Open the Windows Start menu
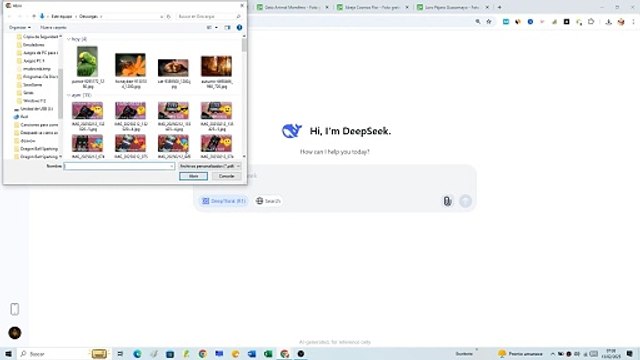This screenshot has height=360, width=640. click(x=8, y=354)
